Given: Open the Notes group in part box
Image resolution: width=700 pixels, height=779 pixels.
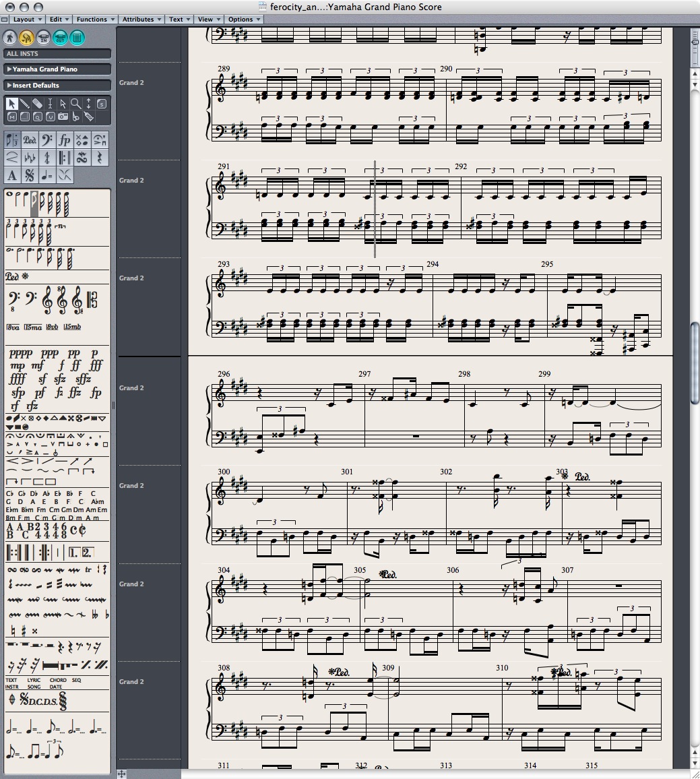Looking at the screenshot, I should pos(12,140).
